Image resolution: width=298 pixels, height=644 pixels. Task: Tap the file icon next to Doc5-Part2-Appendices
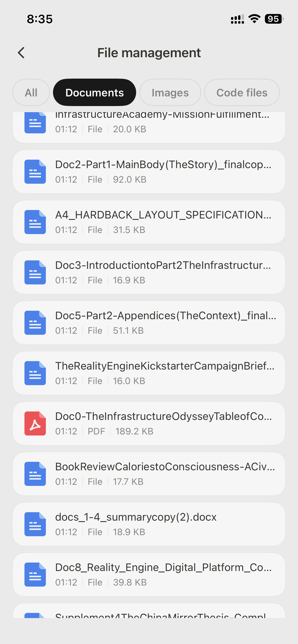pyautogui.click(x=35, y=323)
